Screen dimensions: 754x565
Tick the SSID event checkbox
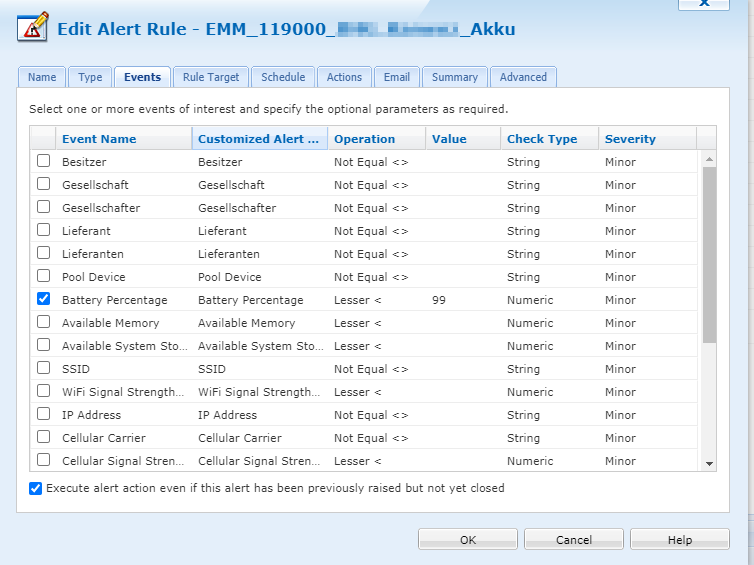point(43,368)
